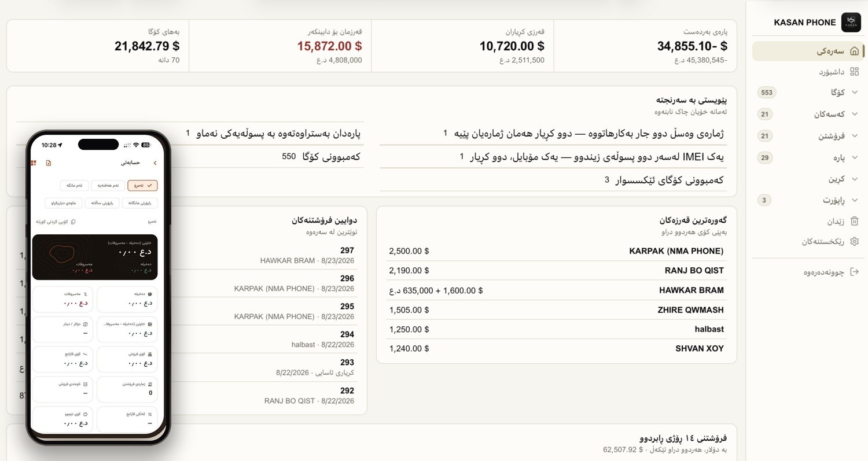Select the ئەم هەفتەیە filter chip on the phone
The image size is (868, 461).
(108, 185)
